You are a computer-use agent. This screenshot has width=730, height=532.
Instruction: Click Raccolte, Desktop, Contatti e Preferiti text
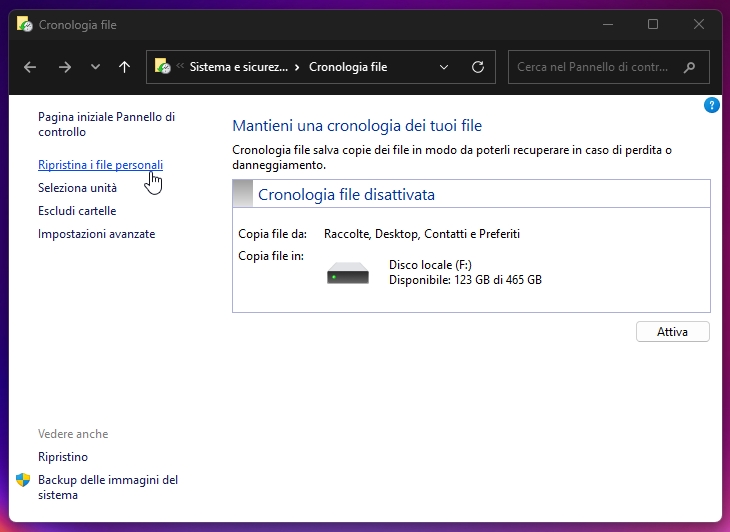click(422, 234)
